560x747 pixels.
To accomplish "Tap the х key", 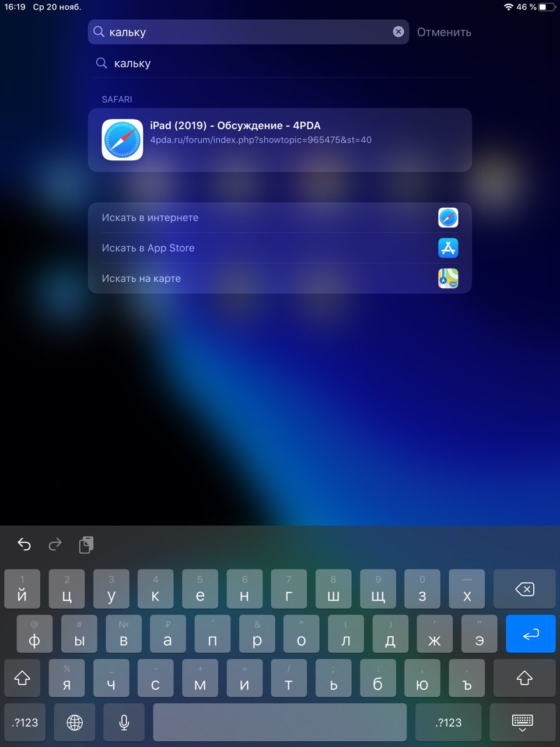I will click(467, 589).
